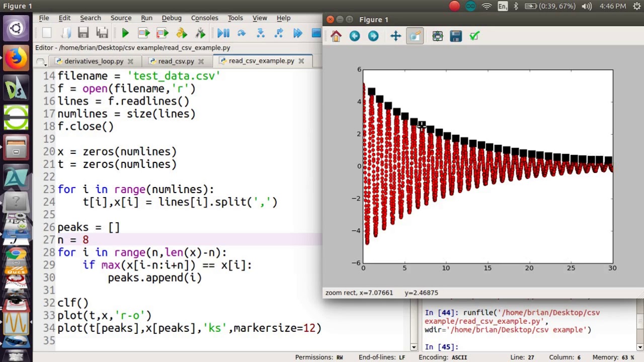Click the debugger Step return icon
This screenshot has height=362, width=644.
(x=279, y=34)
